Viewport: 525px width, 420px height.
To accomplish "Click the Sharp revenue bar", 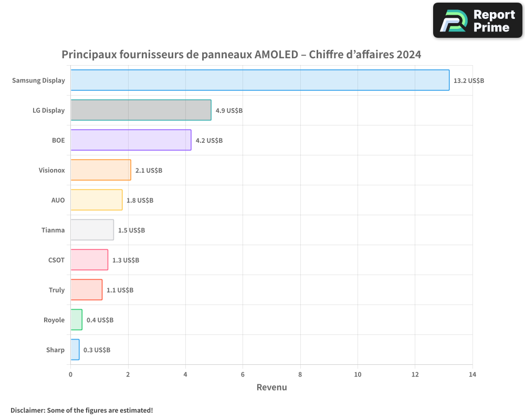I will click(x=75, y=350).
